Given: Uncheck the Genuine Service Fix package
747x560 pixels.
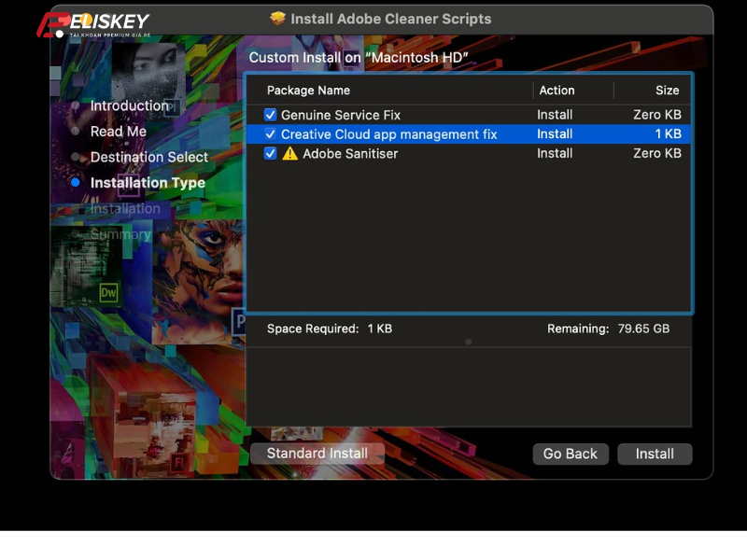Looking at the screenshot, I should click(x=271, y=114).
